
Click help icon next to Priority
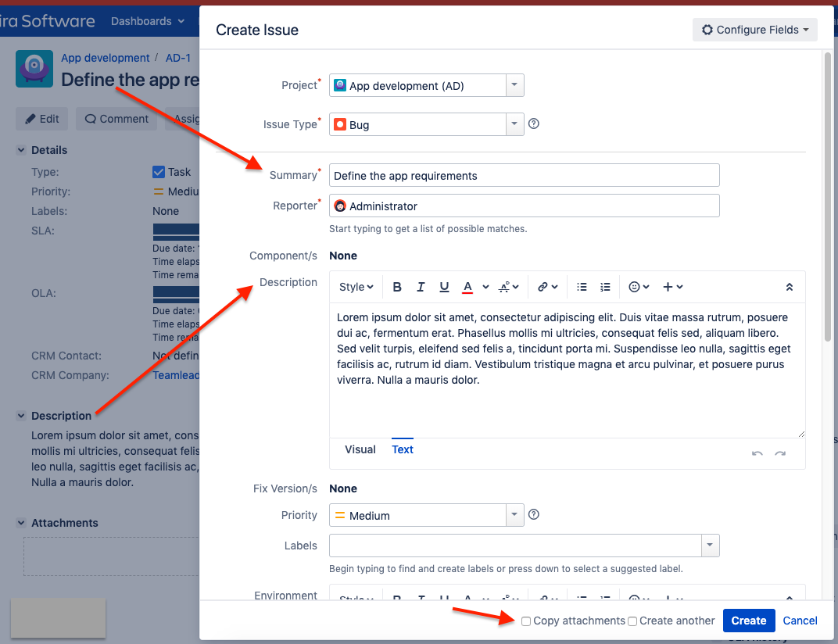(534, 514)
